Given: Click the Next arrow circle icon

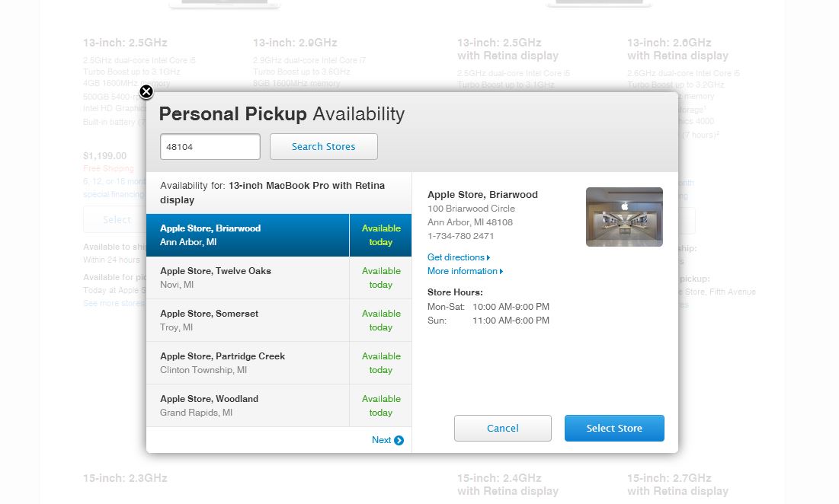Looking at the screenshot, I should point(399,440).
